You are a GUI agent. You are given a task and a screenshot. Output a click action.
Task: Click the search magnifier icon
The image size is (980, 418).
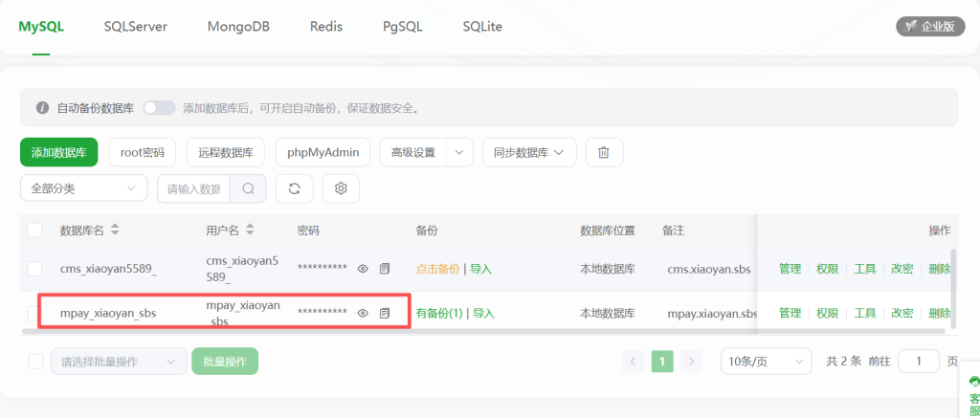point(248,188)
